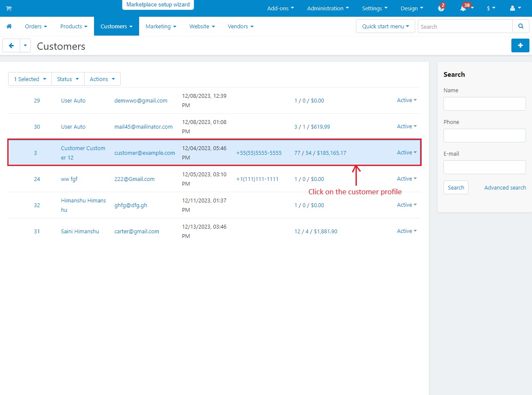
Task: Open the home dashboard icon
Action: 9,26
